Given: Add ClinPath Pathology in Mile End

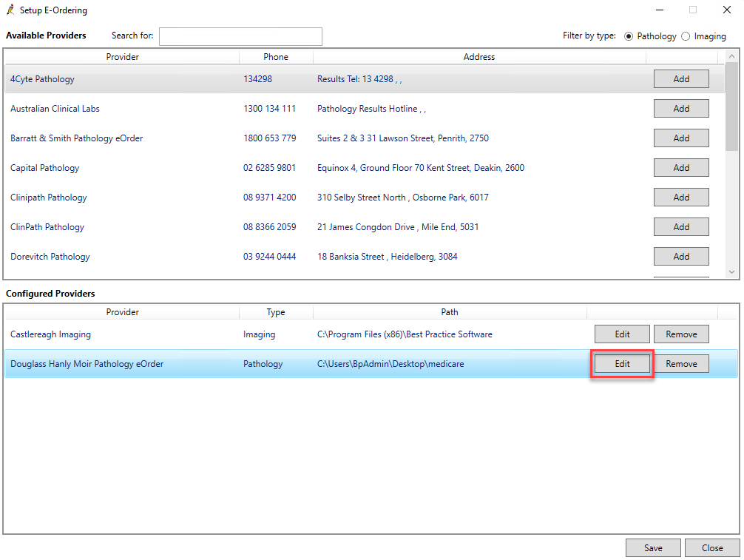Looking at the screenshot, I should tap(681, 227).
